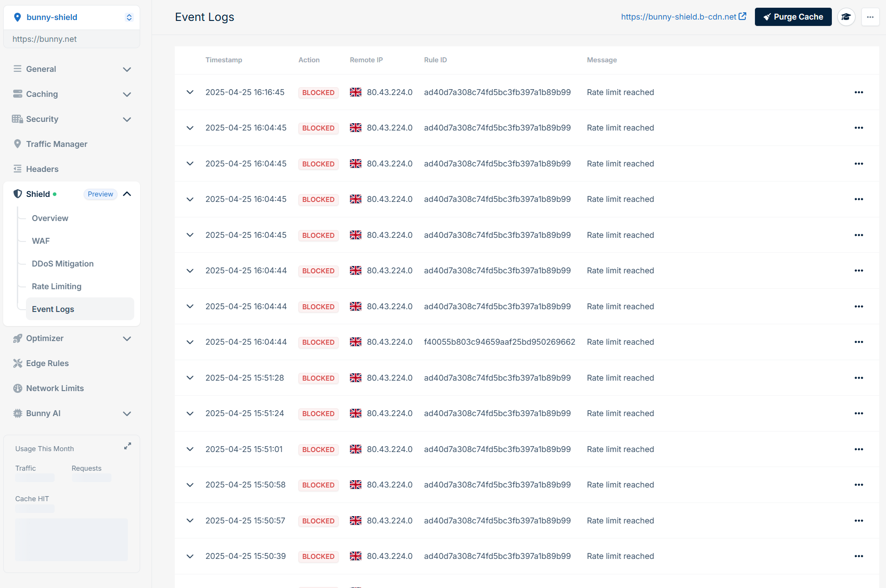Expand the f40055b rule log row
Viewport: 886px width, 588px height.
190,342
